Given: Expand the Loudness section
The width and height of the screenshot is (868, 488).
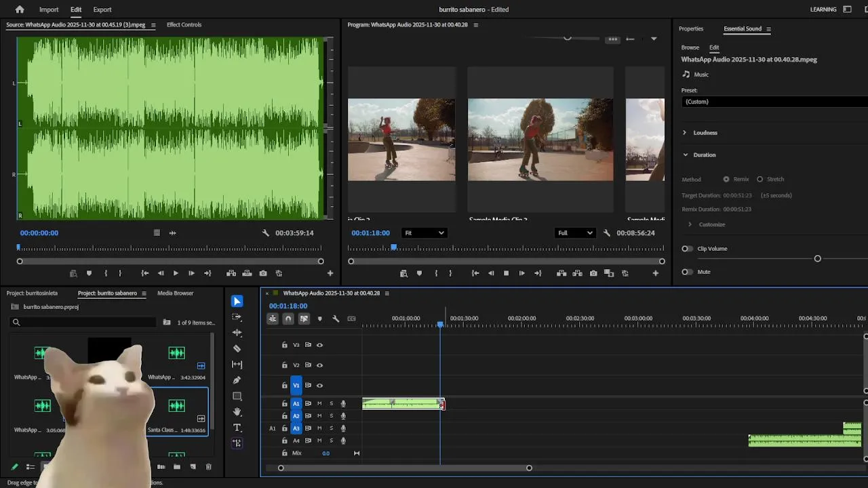Looking at the screenshot, I should 684,133.
